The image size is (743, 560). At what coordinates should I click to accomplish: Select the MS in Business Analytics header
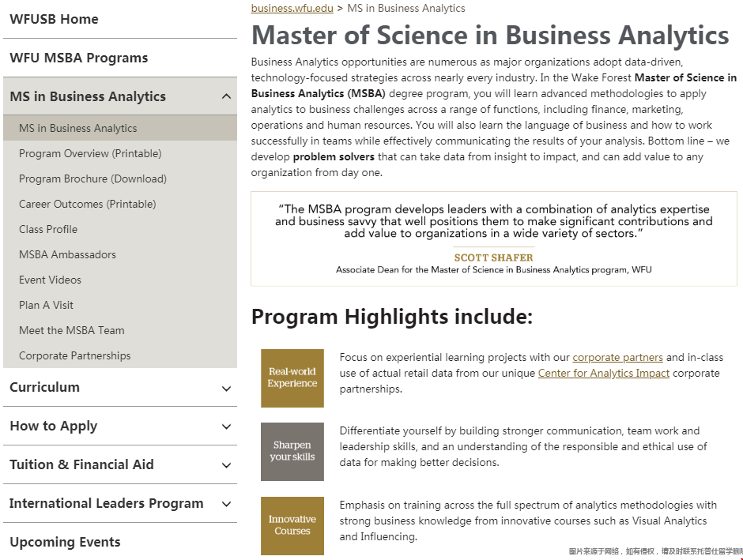coord(88,96)
